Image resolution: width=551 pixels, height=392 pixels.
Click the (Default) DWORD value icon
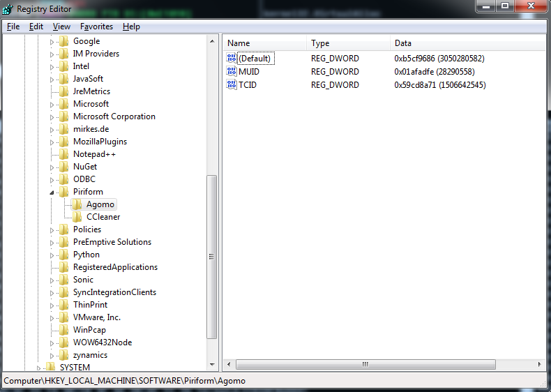[x=232, y=59]
